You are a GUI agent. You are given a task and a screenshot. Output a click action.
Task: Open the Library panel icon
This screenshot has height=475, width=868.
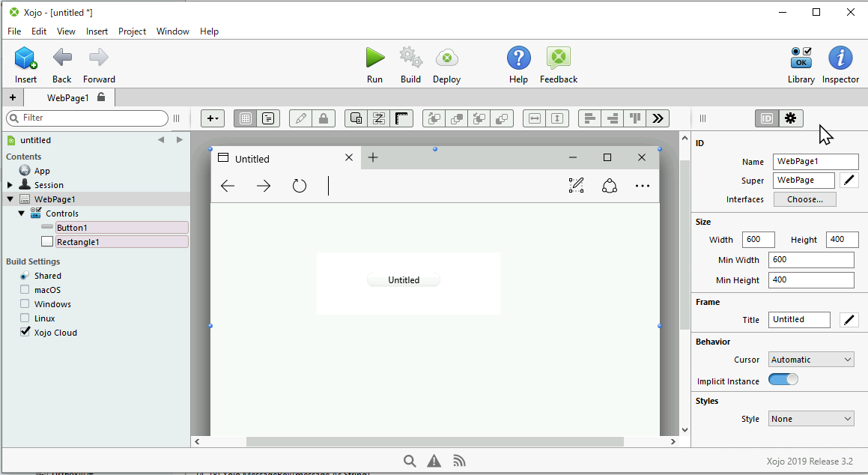pos(801,58)
